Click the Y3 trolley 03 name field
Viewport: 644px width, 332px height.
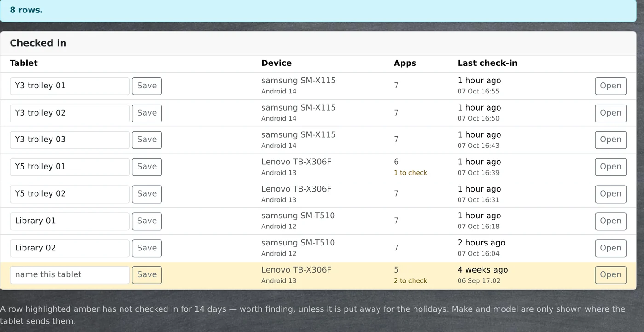point(69,140)
